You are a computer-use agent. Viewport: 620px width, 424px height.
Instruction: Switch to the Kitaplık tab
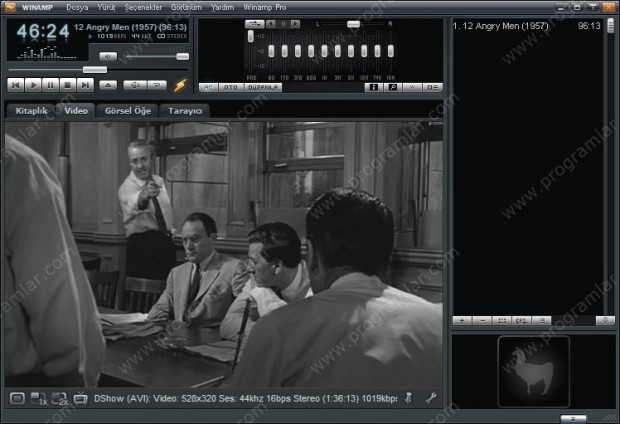tap(31, 111)
